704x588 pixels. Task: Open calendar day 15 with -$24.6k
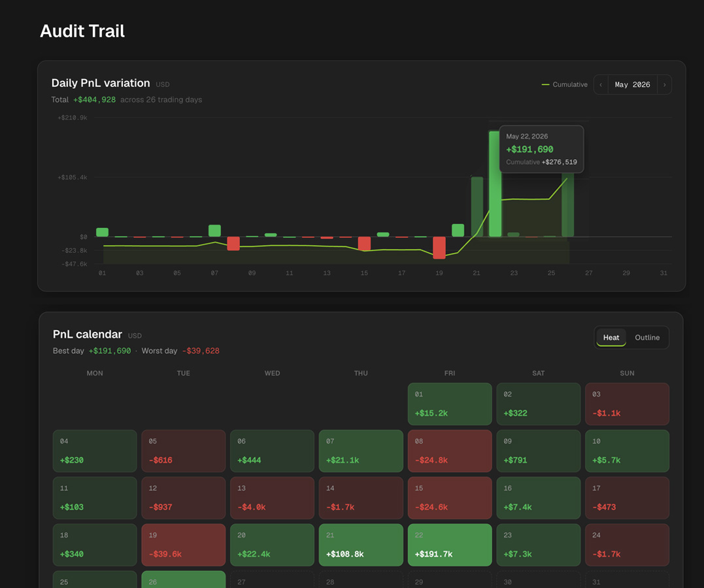click(x=450, y=498)
